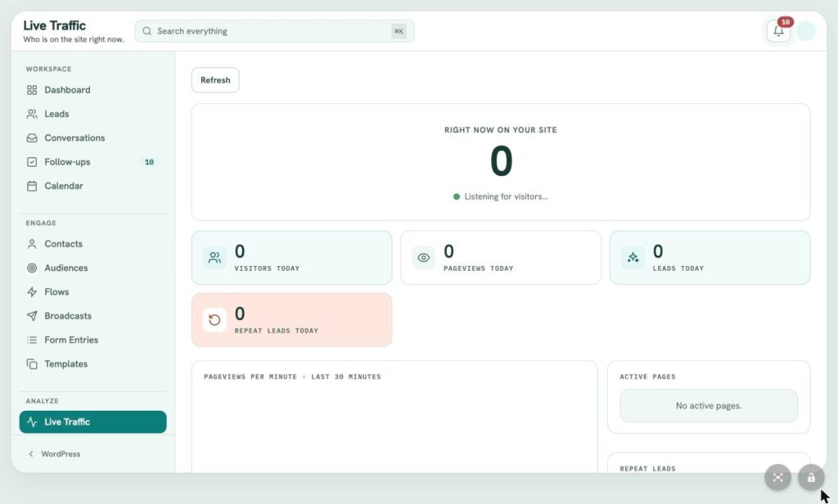This screenshot has width=838, height=504.
Task: Open Contacts under Engage
Action: (92, 244)
